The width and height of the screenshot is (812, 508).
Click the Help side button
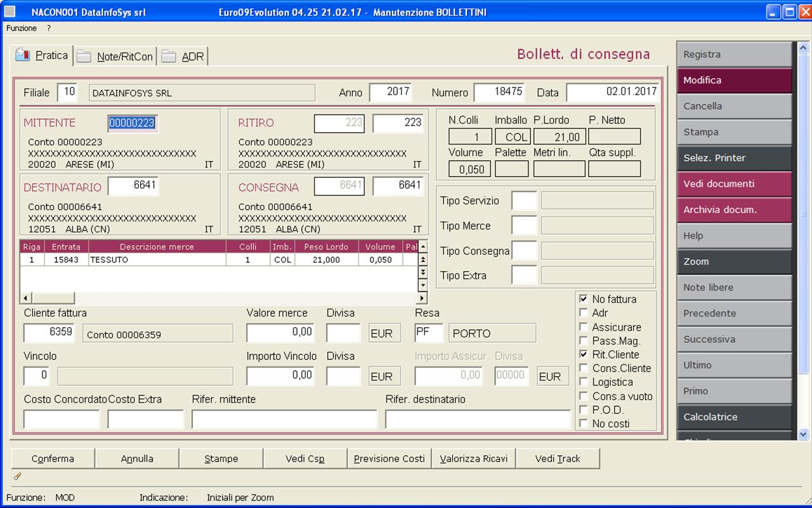734,236
